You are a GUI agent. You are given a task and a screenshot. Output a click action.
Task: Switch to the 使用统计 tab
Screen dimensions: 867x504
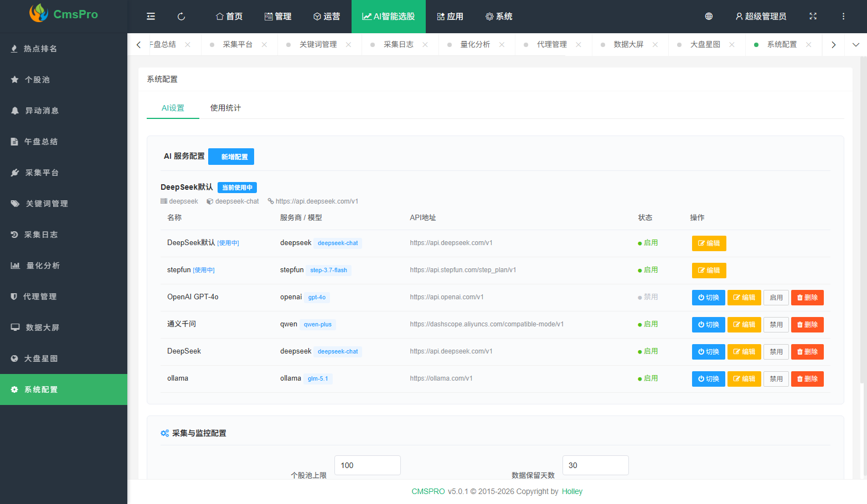[x=225, y=108]
